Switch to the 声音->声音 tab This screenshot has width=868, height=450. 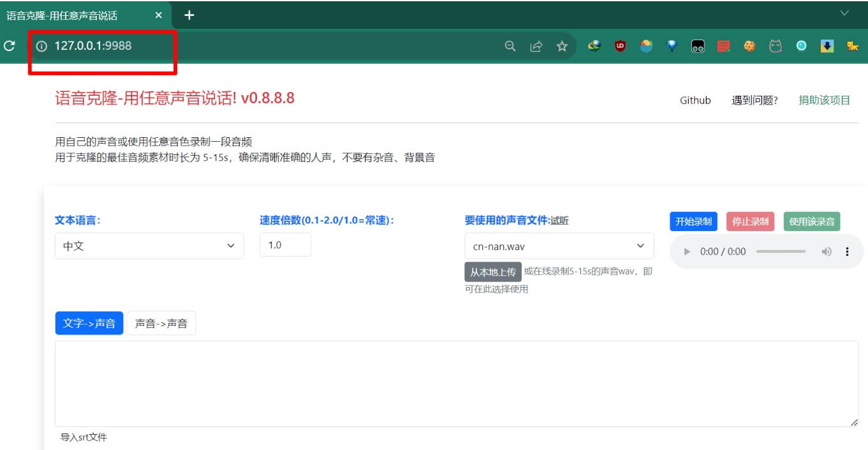161,323
